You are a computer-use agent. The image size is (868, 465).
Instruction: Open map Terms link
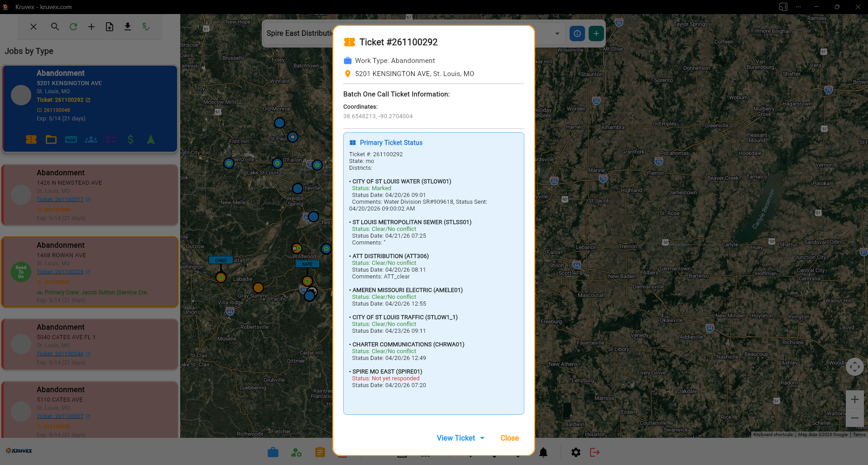859,435
